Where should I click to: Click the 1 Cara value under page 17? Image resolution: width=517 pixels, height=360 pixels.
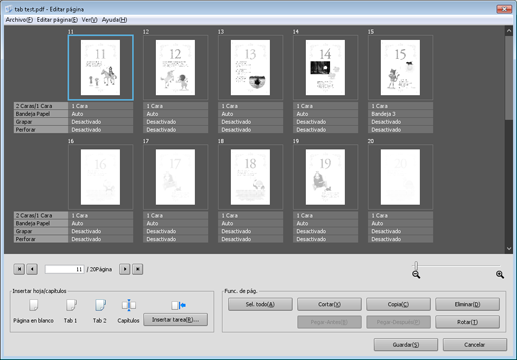(176, 215)
